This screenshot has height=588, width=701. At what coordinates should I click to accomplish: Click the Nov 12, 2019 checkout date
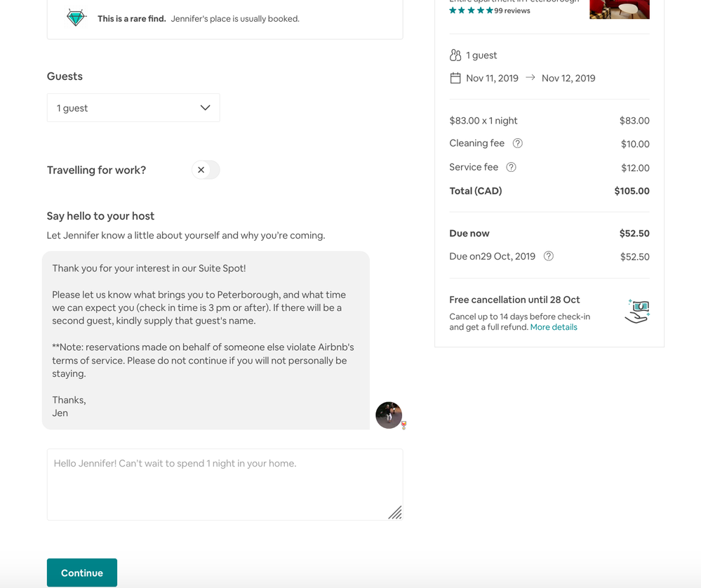(568, 78)
